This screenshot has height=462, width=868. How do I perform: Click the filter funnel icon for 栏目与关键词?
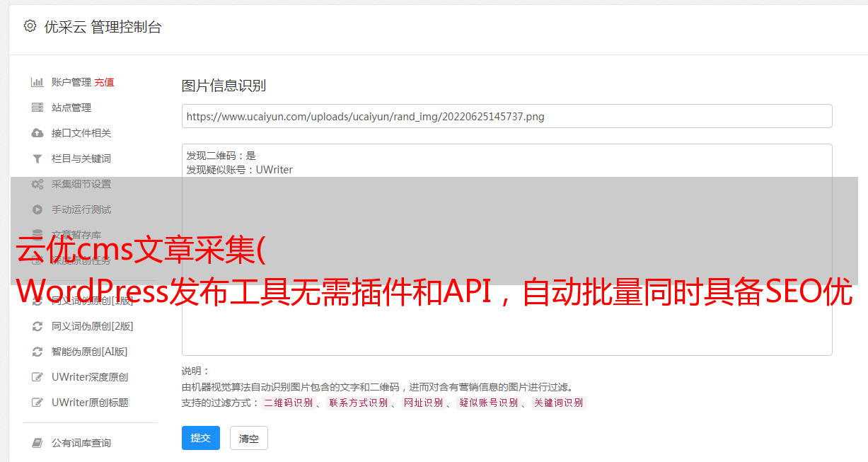pos(37,158)
